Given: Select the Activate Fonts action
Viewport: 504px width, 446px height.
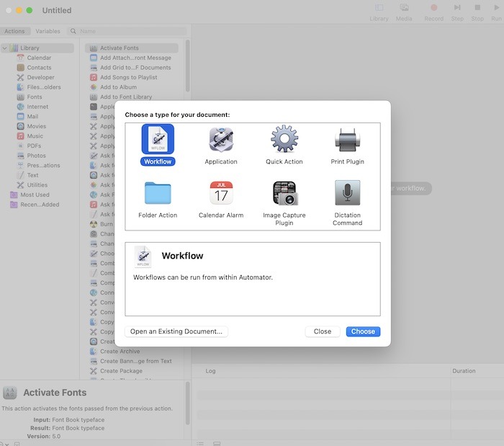Looking at the screenshot, I should click(132, 48).
